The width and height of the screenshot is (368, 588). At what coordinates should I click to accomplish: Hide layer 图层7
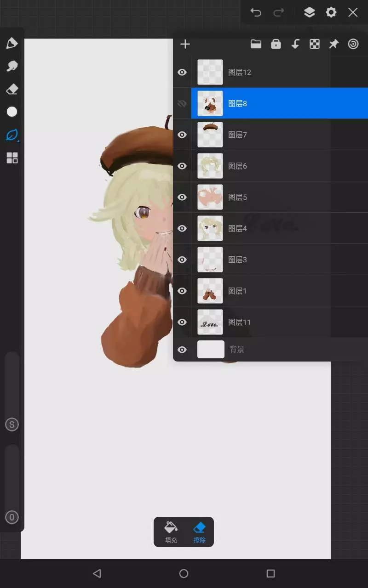point(182,135)
